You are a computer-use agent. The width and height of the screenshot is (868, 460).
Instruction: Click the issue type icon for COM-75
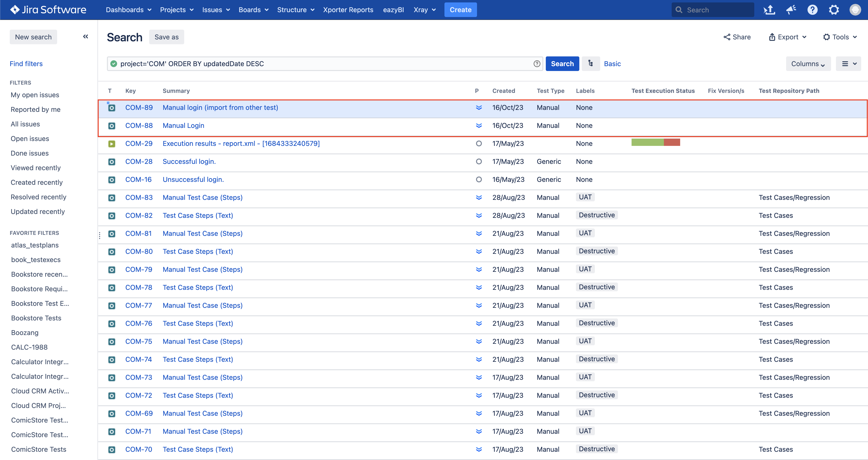point(112,342)
